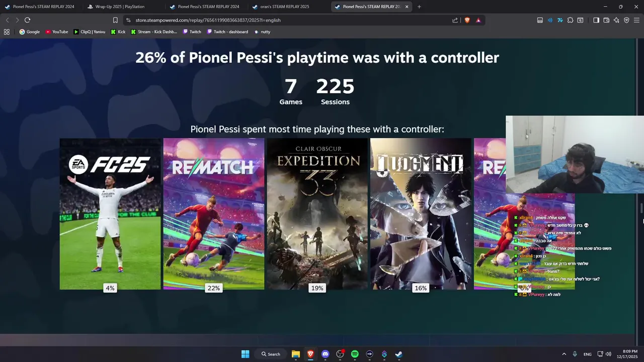644x362 pixels.
Task: Bookmark this page icon
Action: (x=115, y=20)
